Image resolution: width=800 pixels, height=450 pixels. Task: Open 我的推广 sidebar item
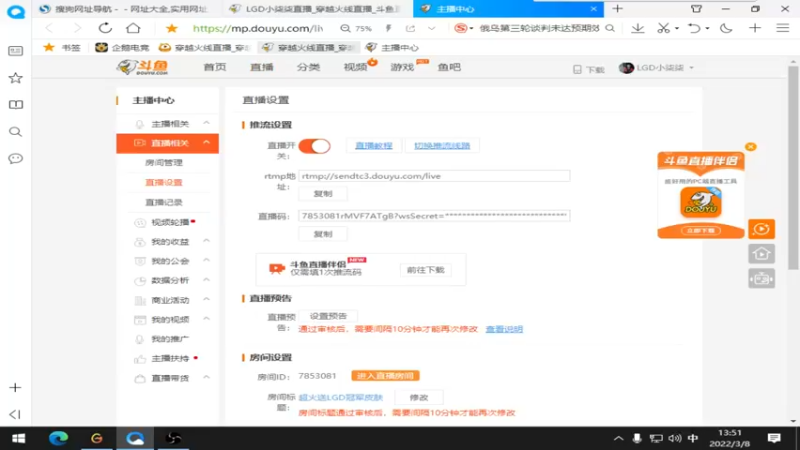170,339
